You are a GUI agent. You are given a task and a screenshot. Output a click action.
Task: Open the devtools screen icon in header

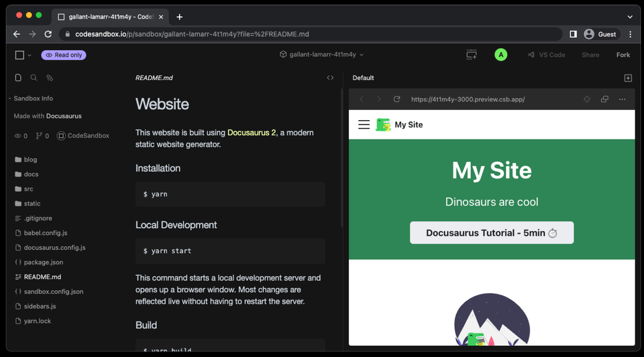pos(471,55)
